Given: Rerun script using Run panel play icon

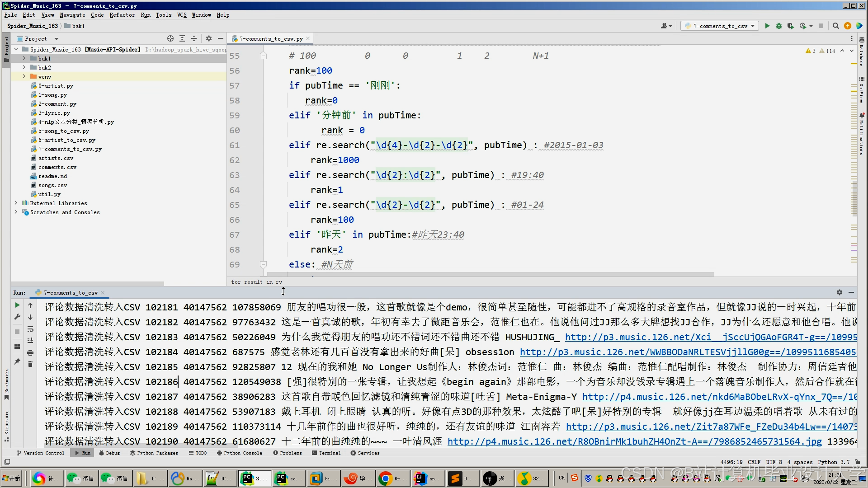Looking at the screenshot, I should coord(17,305).
